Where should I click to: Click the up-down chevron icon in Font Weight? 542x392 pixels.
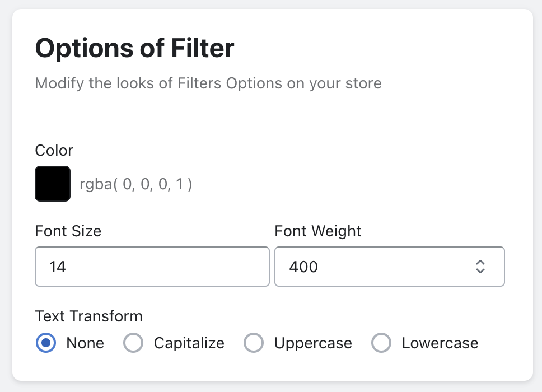(480, 267)
